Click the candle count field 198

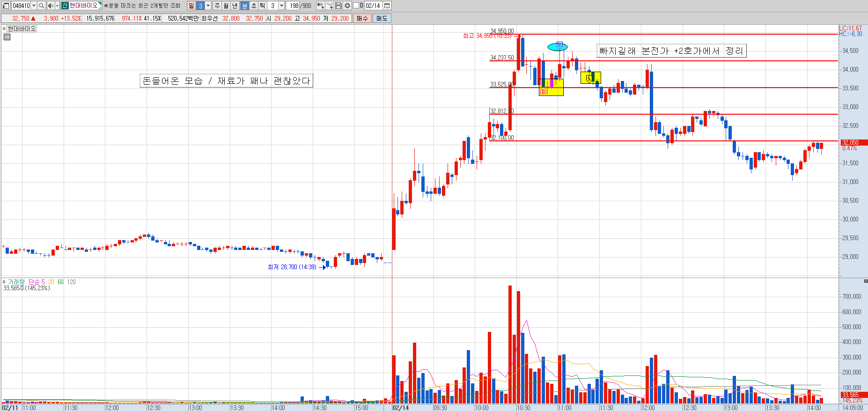(294, 6)
